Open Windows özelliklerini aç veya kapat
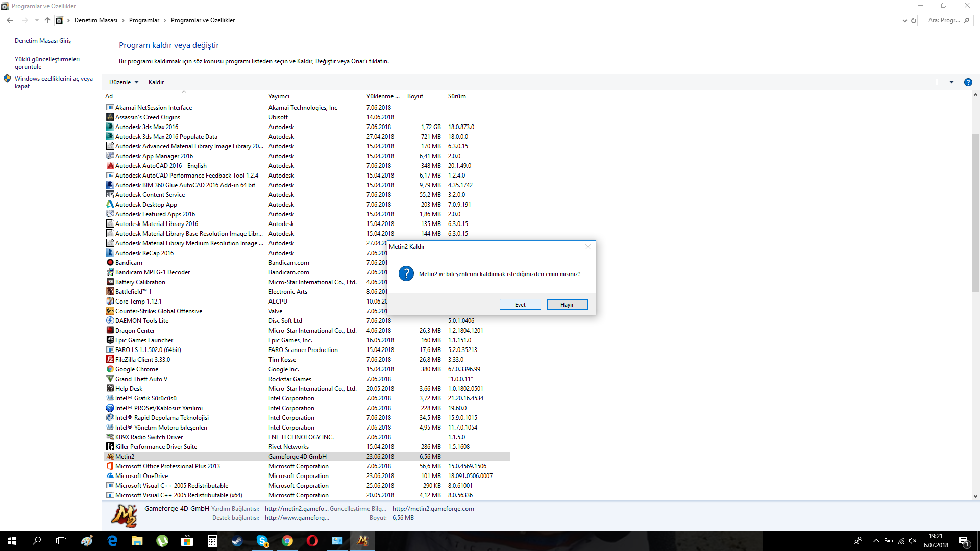The height and width of the screenshot is (551, 980). pos(54,82)
